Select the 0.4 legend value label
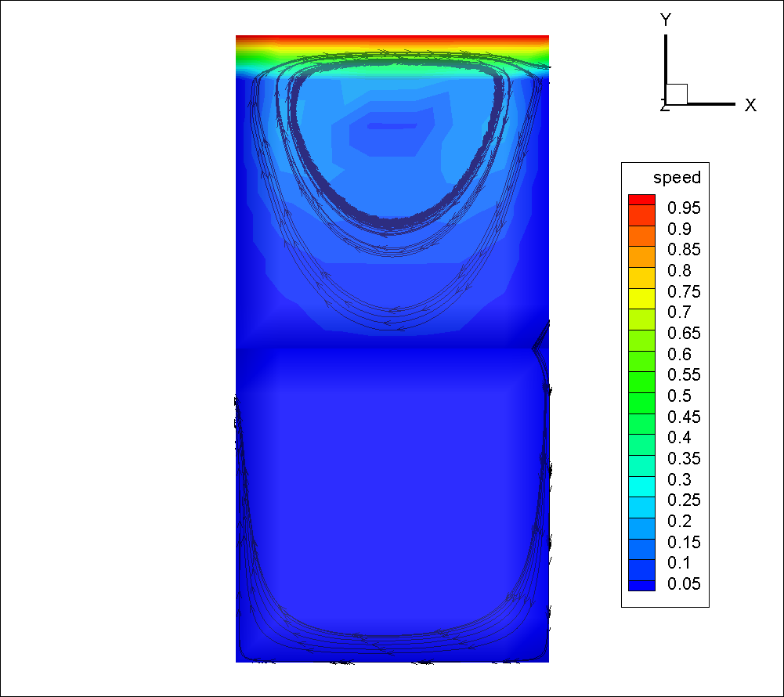This screenshot has width=784, height=697. [x=679, y=437]
